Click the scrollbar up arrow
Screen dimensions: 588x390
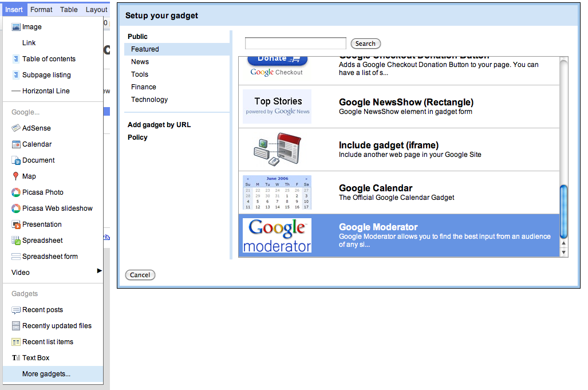pos(563,243)
